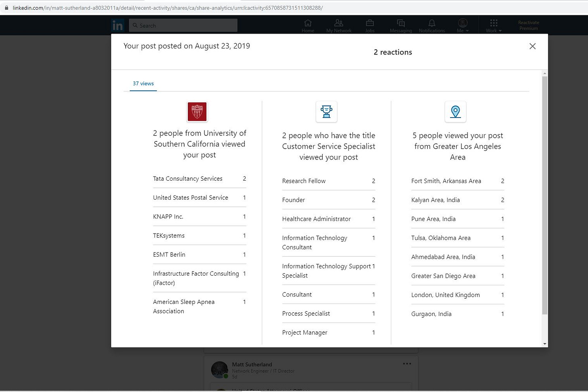Expand the Work apps dropdown

click(493, 26)
